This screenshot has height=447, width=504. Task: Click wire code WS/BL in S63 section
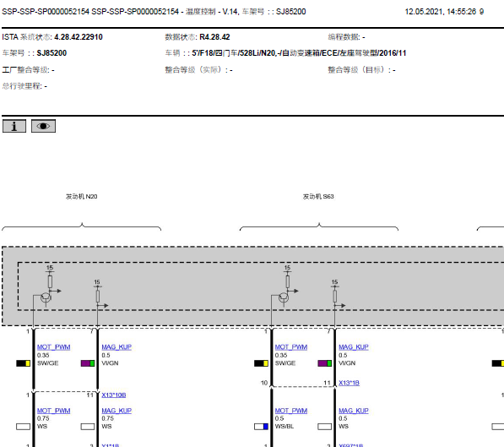tap(285, 427)
